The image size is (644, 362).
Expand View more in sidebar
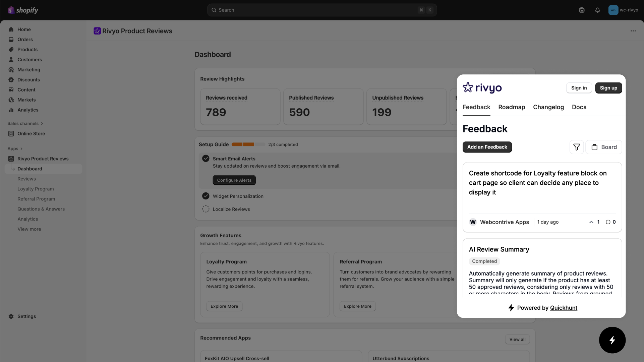click(x=29, y=229)
